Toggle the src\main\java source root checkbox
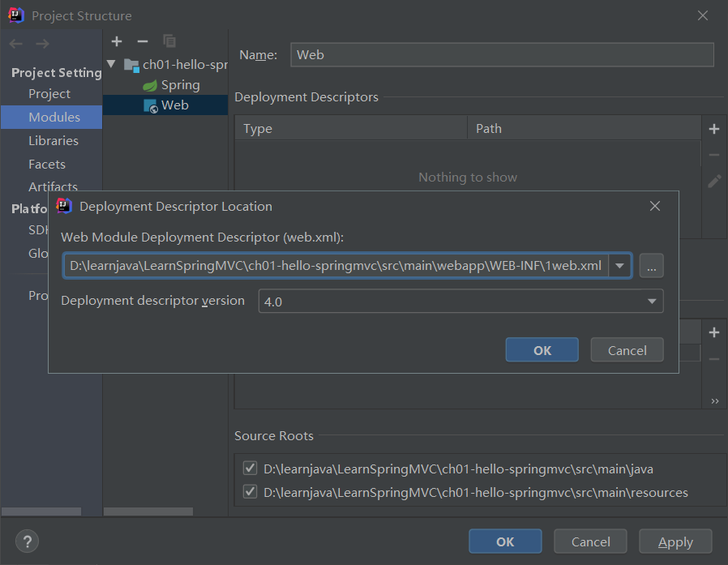The width and height of the screenshot is (728, 565). tap(251, 468)
